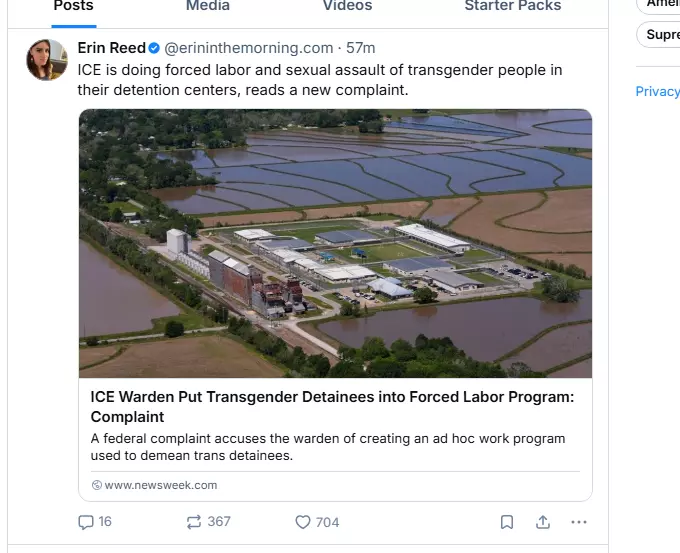Open the post via the 57m timestamp

(x=361, y=48)
